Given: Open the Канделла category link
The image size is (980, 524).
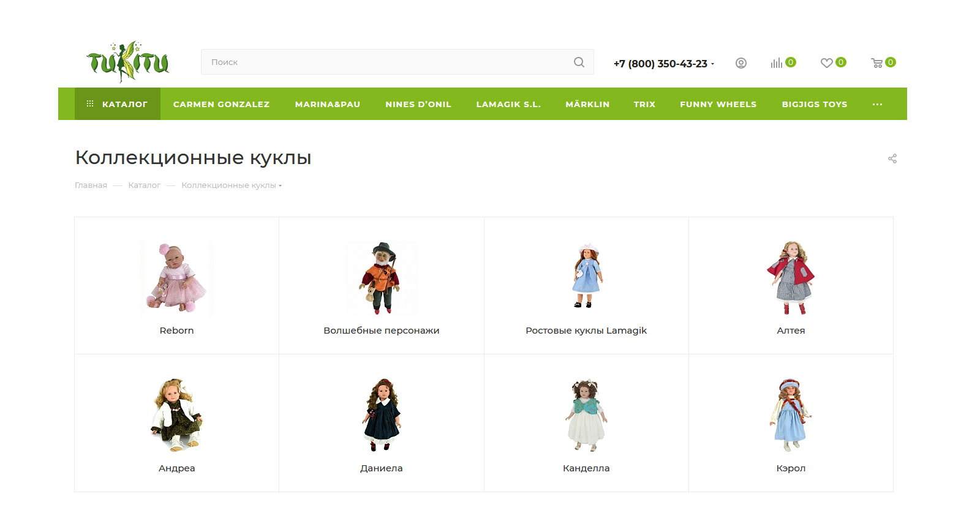Looking at the screenshot, I should pos(586,468).
